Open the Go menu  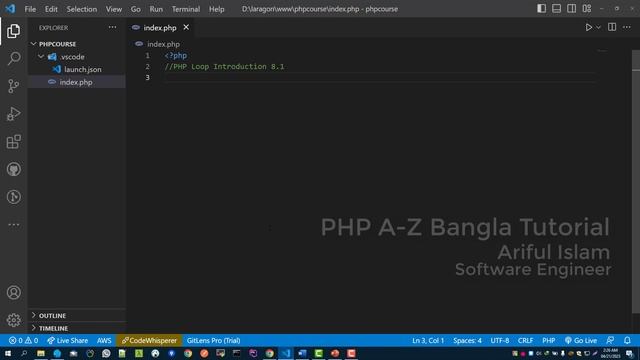point(136,9)
